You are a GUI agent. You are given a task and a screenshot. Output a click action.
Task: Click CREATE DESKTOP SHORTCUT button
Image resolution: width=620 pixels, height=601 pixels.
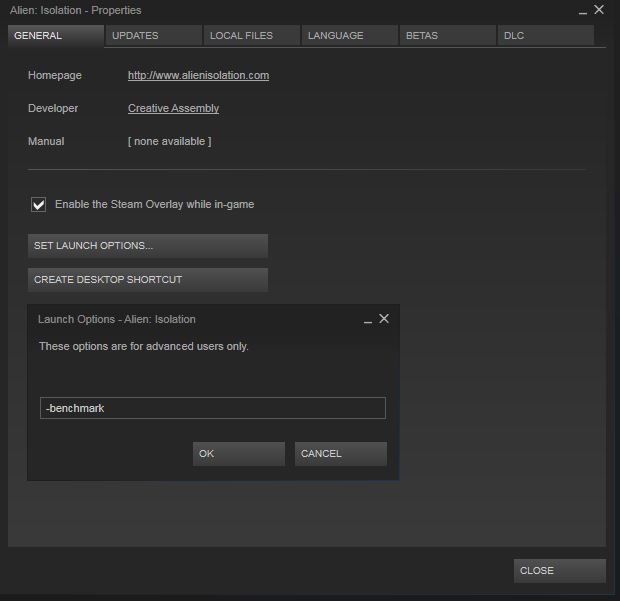pyautogui.click(x=148, y=280)
